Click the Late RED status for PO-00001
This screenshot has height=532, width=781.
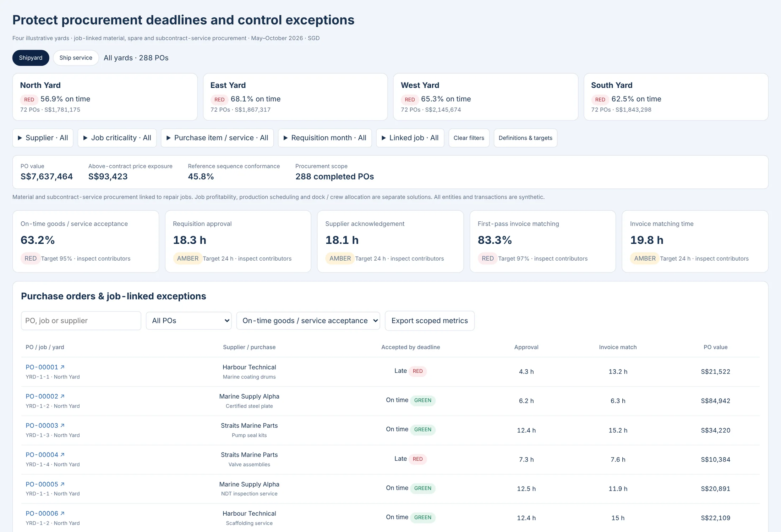coord(411,371)
